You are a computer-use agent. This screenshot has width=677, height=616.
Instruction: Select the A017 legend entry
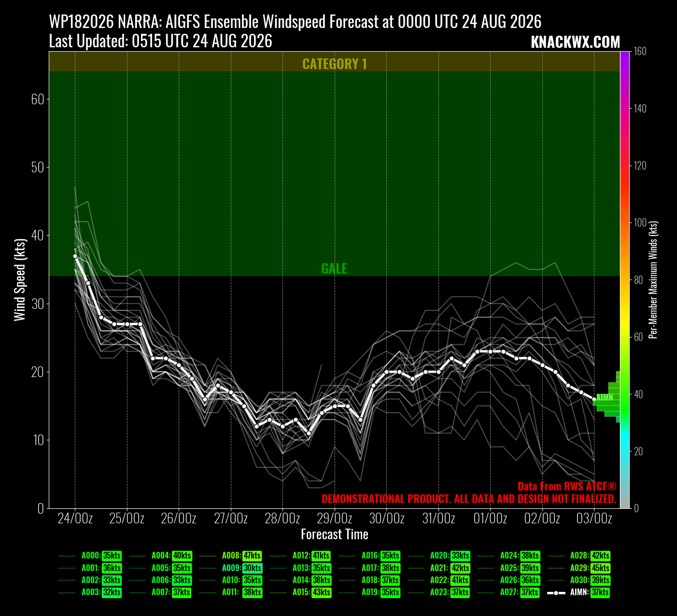click(x=370, y=568)
